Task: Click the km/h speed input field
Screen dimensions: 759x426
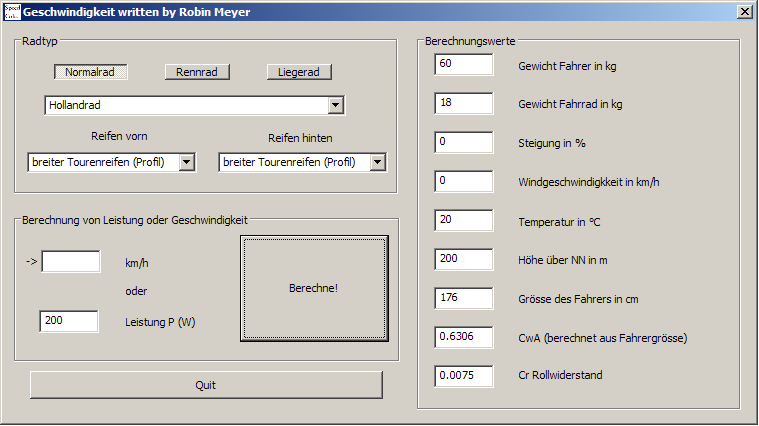Action: (x=71, y=262)
